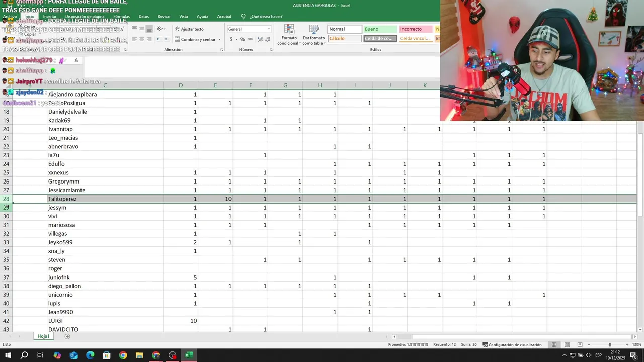Open the Acrobat ribbon tab
The width and height of the screenshot is (644, 362).
224,17
